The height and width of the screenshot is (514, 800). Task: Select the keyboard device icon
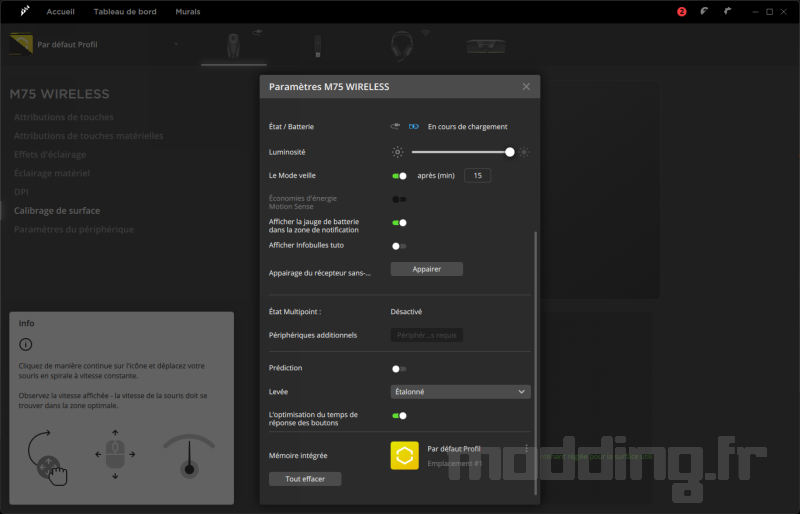click(486, 46)
